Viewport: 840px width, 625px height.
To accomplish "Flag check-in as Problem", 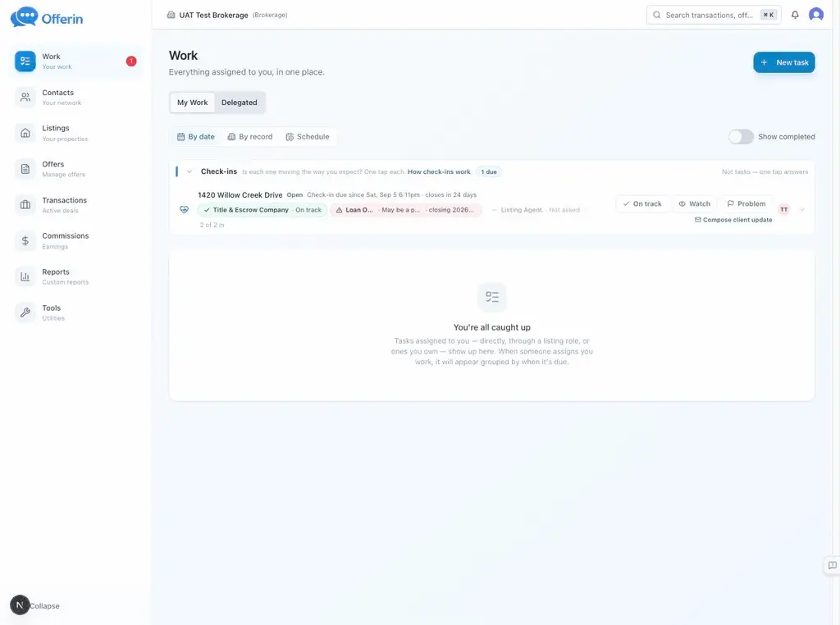I will [746, 203].
